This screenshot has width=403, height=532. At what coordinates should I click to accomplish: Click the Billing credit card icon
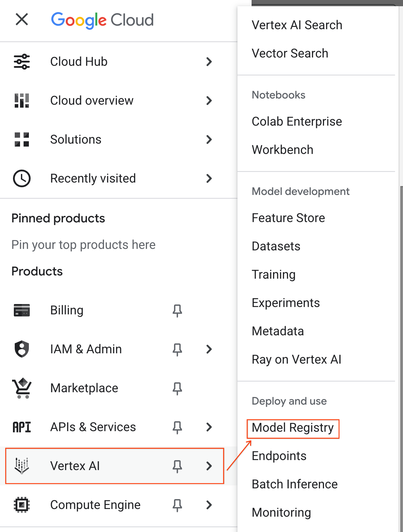22,310
